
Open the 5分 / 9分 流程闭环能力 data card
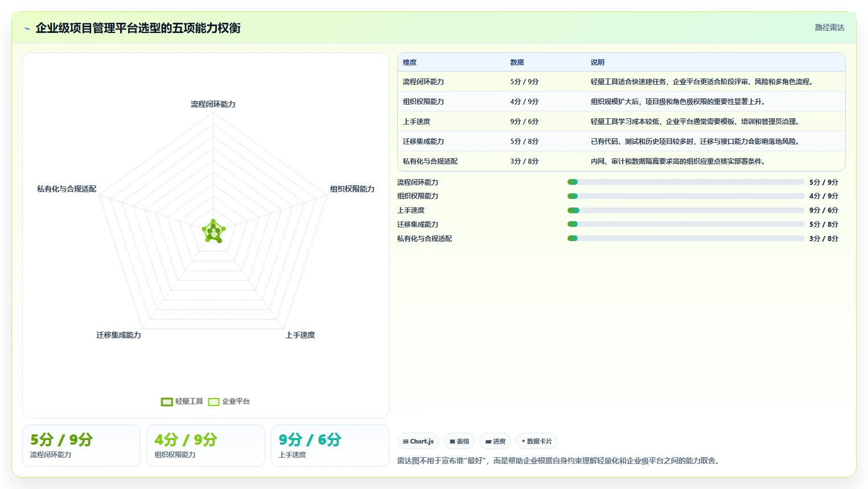pos(81,445)
